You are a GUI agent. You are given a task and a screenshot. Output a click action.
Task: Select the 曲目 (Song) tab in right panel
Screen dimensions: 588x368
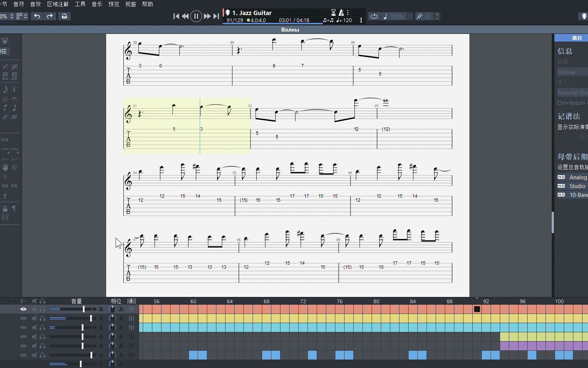(x=576, y=38)
